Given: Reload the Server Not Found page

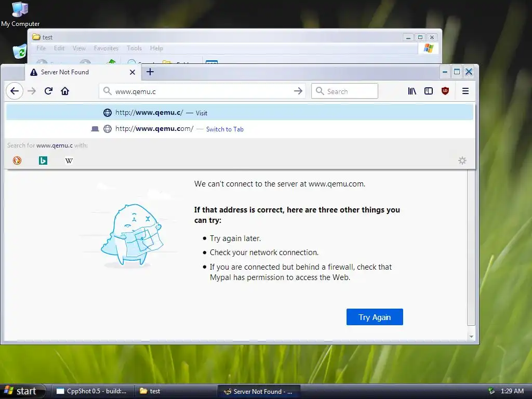Looking at the screenshot, I should (48, 91).
